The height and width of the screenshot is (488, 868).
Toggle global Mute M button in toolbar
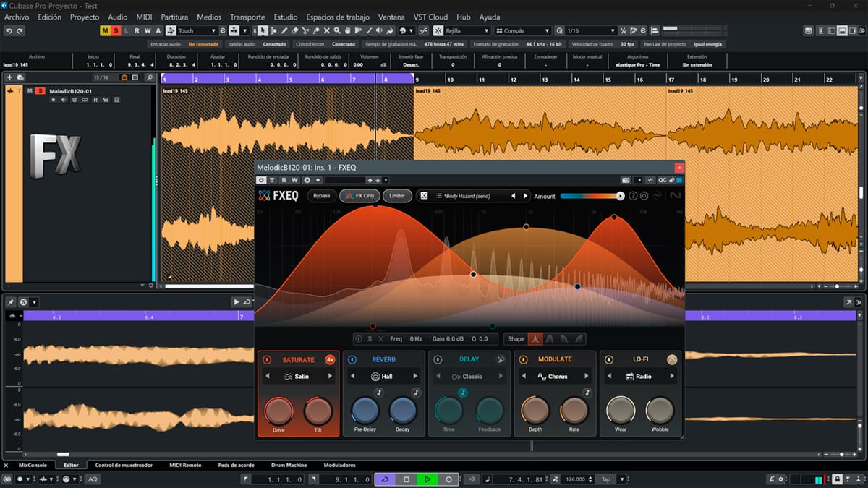[x=105, y=30]
